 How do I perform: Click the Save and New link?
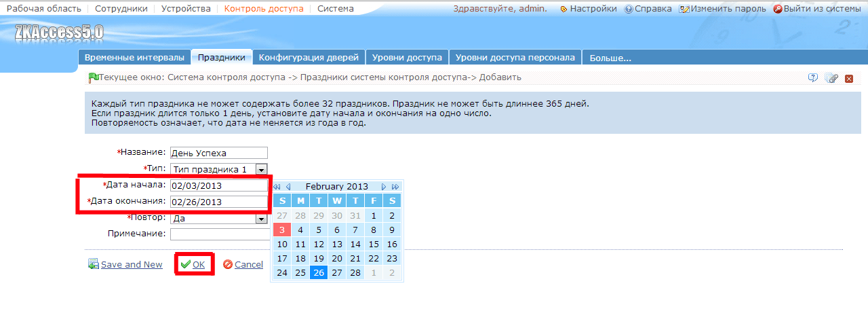click(132, 265)
